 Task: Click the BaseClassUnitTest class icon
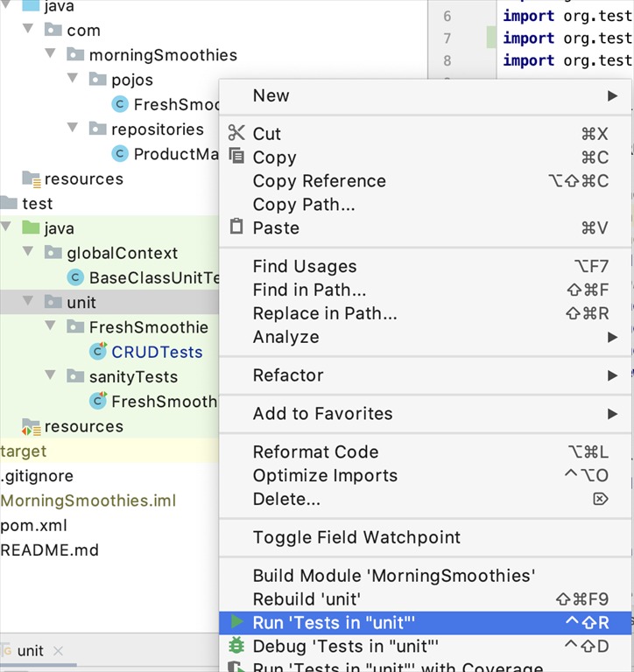pos(76,277)
